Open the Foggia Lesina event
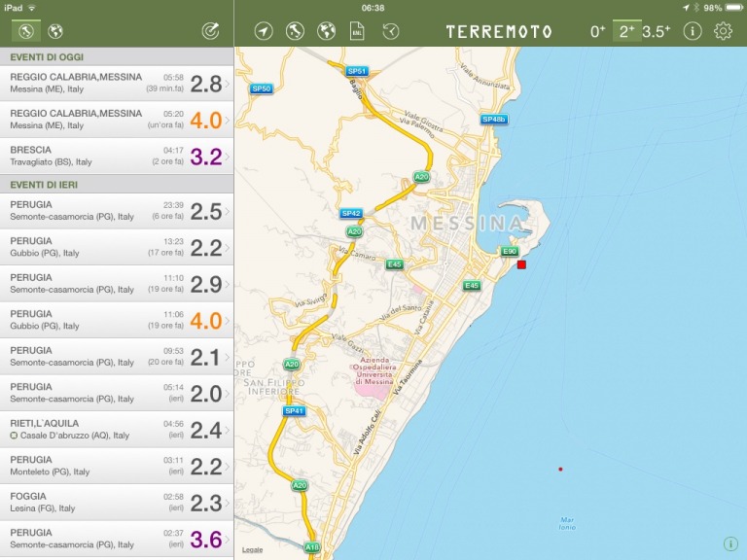Viewport: 747px width, 560px height. pyautogui.click(x=117, y=502)
